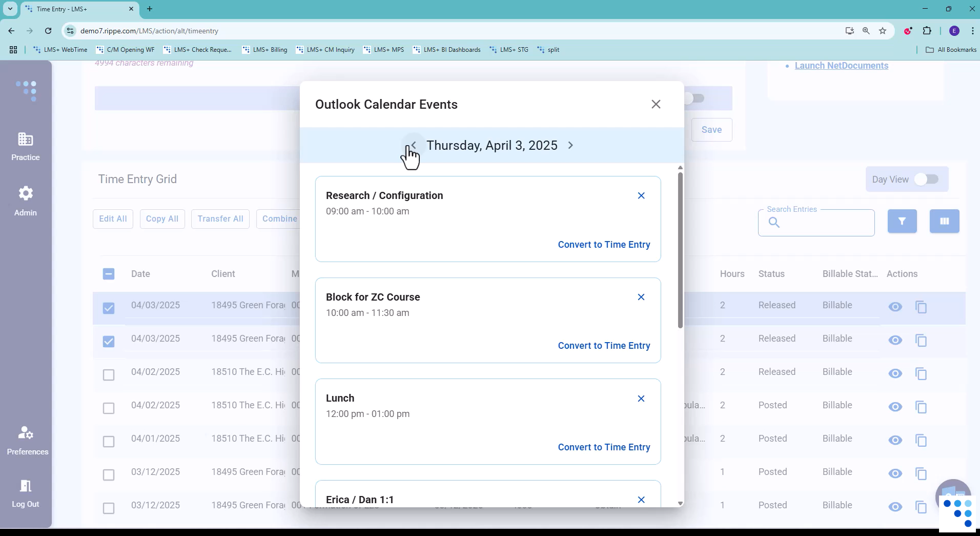Viewport: 980px width, 536px height.
Task: Convert Lunch event to time entry
Action: point(604,447)
